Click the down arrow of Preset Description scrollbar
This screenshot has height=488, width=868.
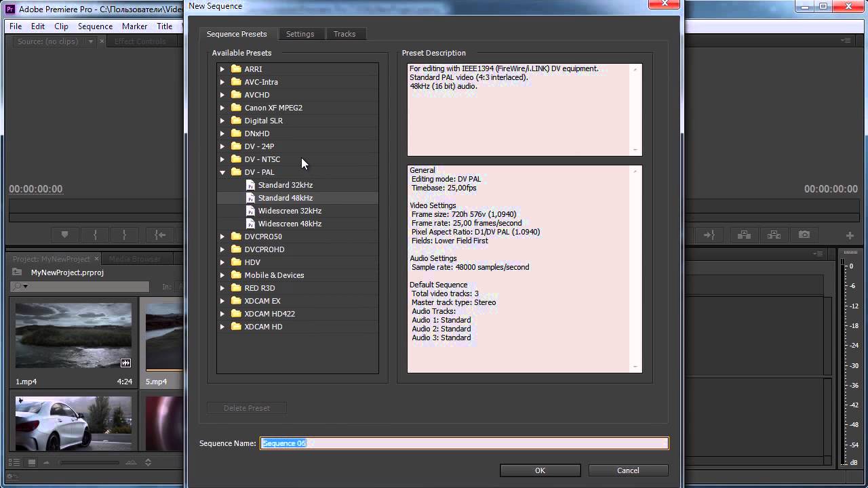(635, 150)
